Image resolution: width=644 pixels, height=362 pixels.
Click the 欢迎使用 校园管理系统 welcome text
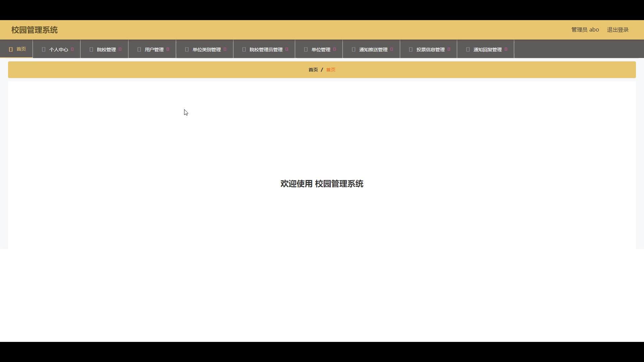[322, 184]
